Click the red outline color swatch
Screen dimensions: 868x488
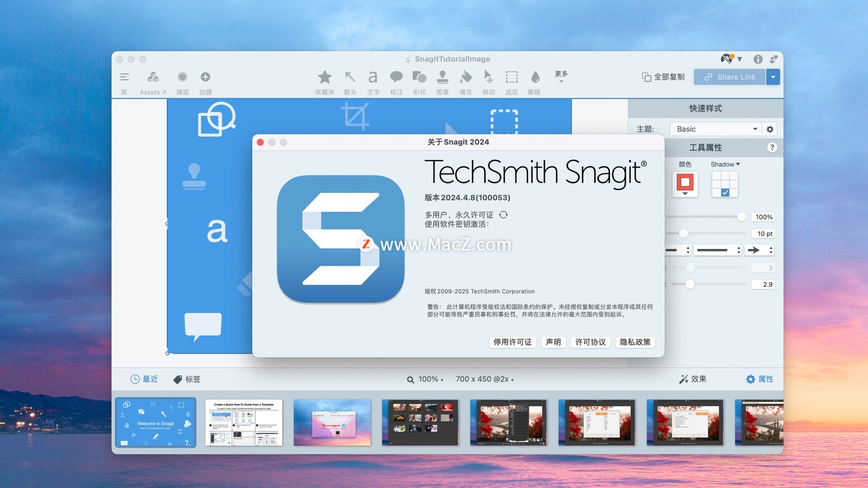click(x=684, y=182)
